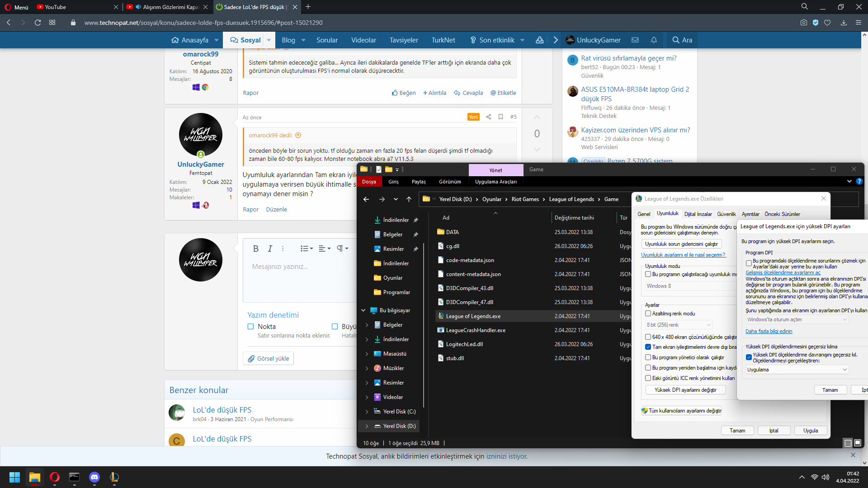
Task: Toggle 'Tam ekran iyileştirmelerini devre dışı bırak' checkbox
Action: point(648,347)
